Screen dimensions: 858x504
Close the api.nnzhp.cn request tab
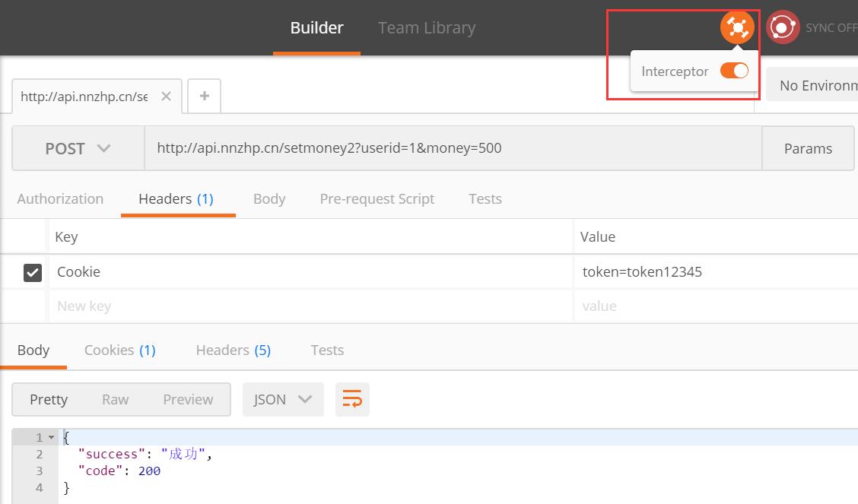click(167, 97)
